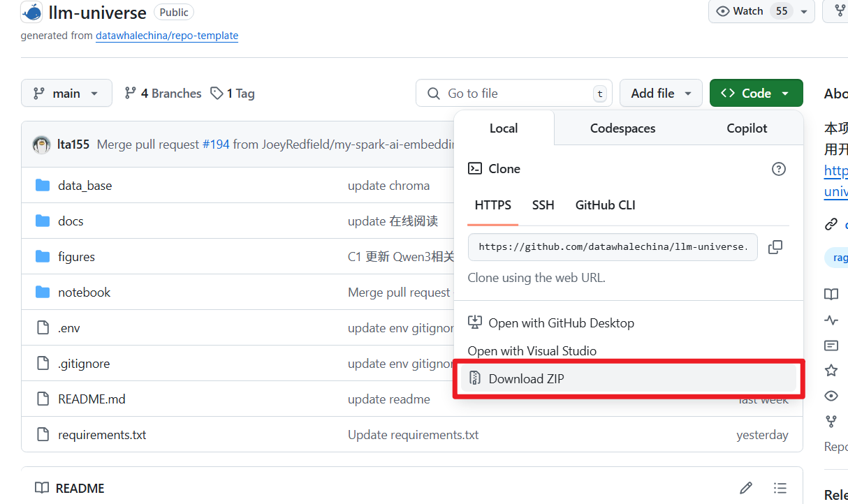Expand the Watch options dropdown arrow
The image size is (848, 504).
(803, 11)
